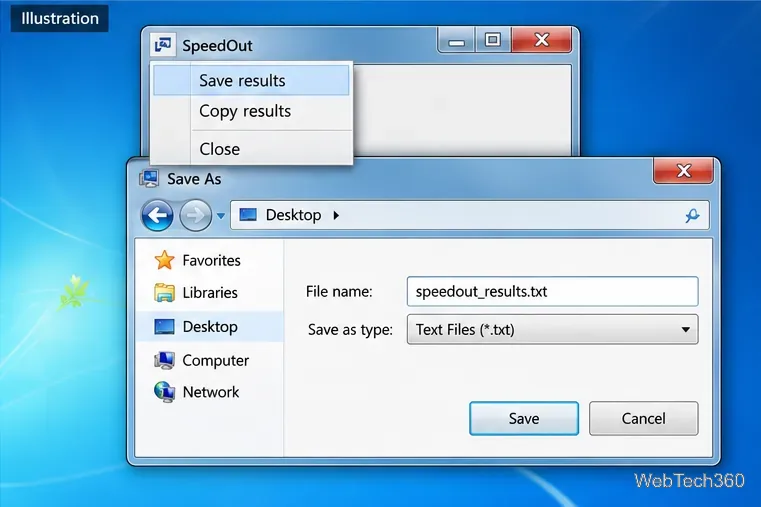Click the File name text field

coord(552,292)
